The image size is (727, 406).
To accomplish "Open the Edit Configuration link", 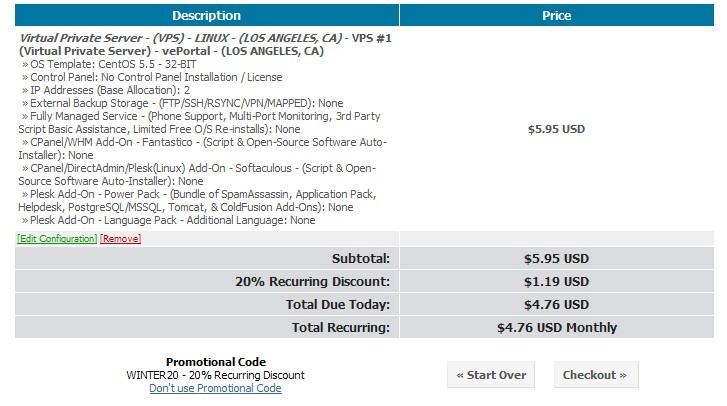I will (x=57, y=239).
